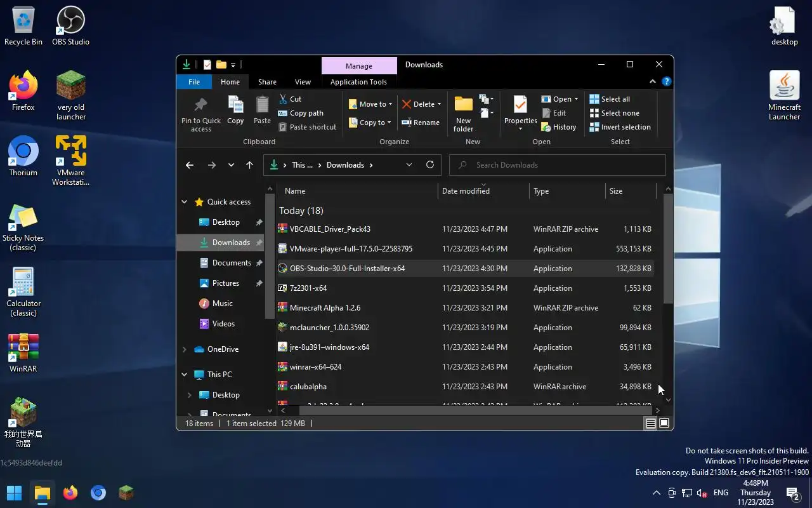Image resolution: width=812 pixels, height=508 pixels.
Task: Switch to the View ribbon tab
Action: click(x=303, y=82)
